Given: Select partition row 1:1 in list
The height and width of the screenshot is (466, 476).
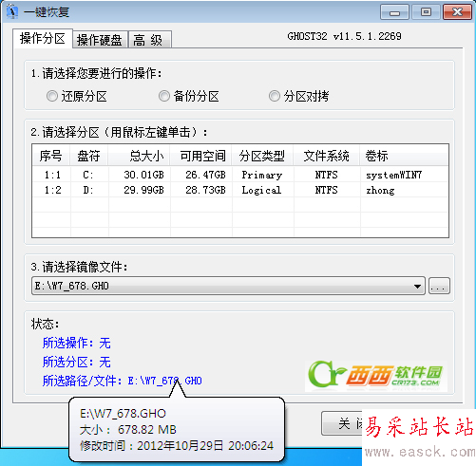Looking at the screenshot, I should [240, 175].
